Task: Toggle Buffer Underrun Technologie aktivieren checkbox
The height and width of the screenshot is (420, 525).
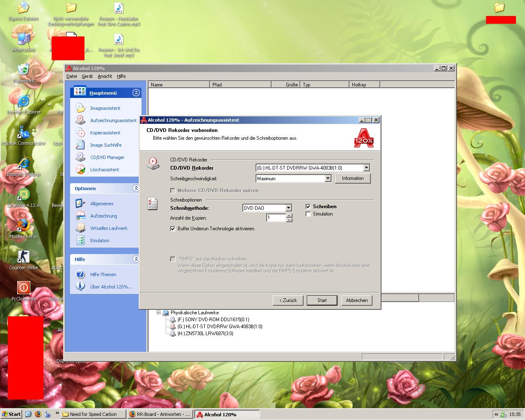Action: 173,229
